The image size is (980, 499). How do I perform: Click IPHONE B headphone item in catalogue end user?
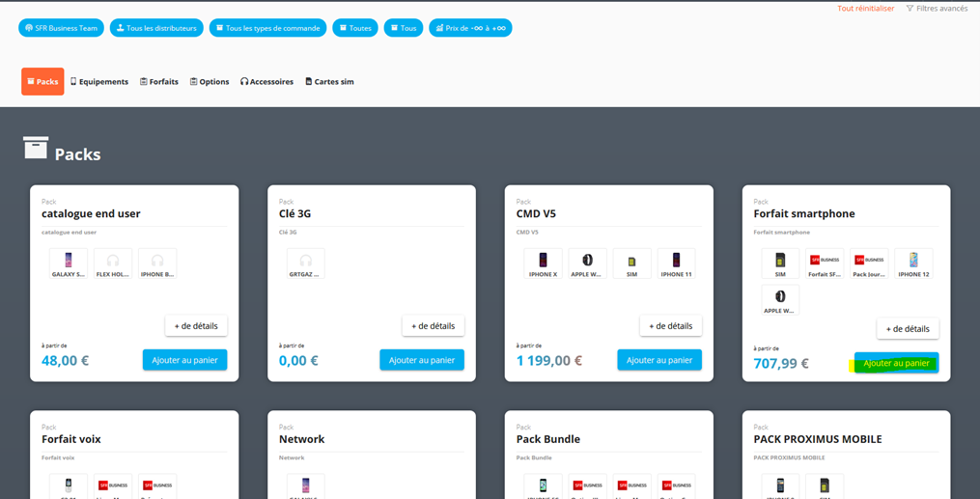[x=157, y=263]
